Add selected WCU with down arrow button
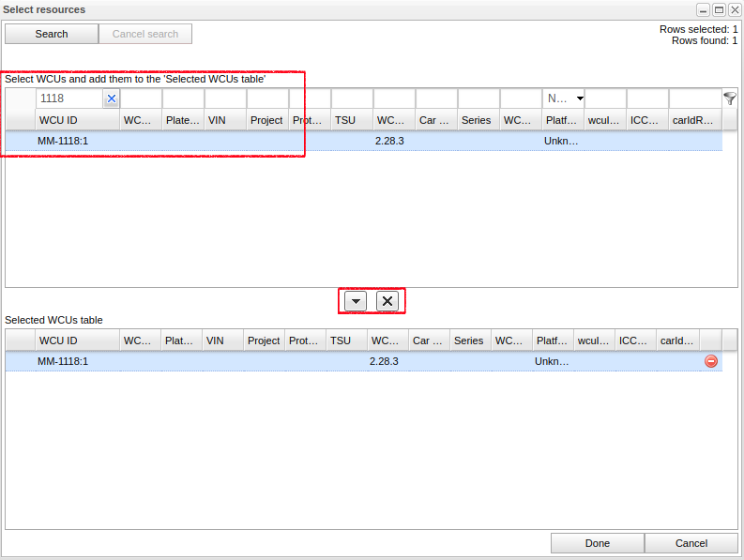Image resolution: width=744 pixels, height=560 pixels. coord(357,301)
